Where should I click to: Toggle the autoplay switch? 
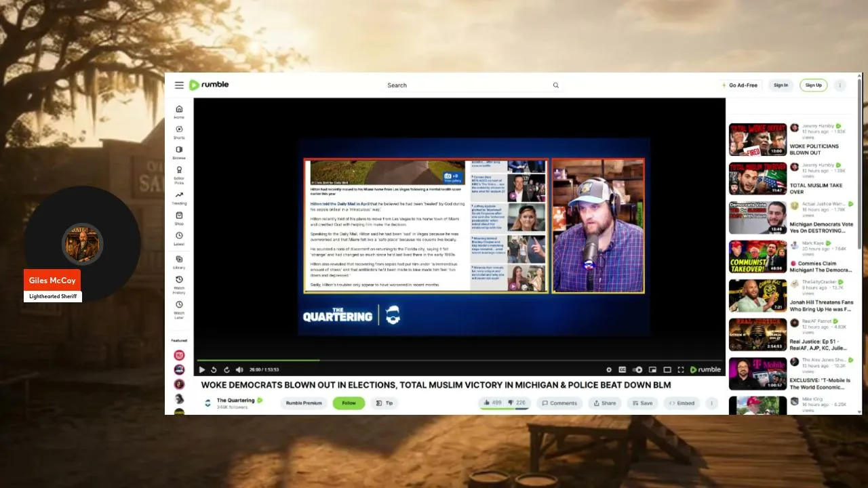tap(637, 369)
